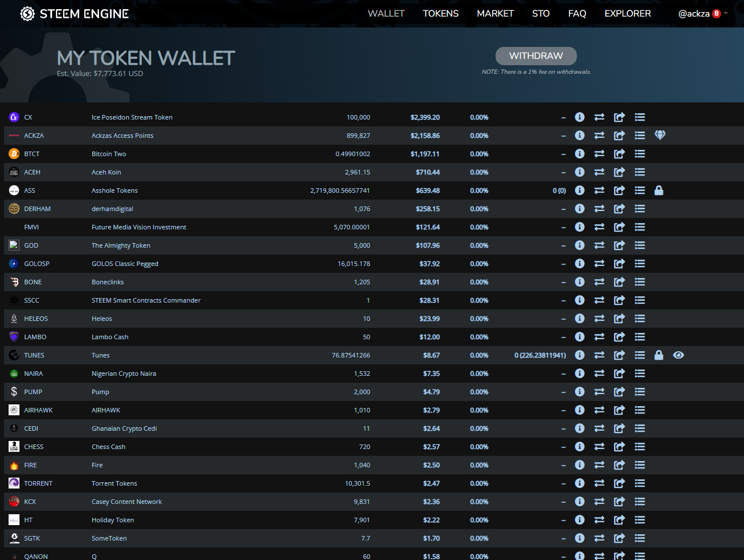Image resolution: width=744 pixels, height=560 pixels.
Task: Click the 'Est. Value: $7,773.61 USD' text
Action: pos(100,74)
